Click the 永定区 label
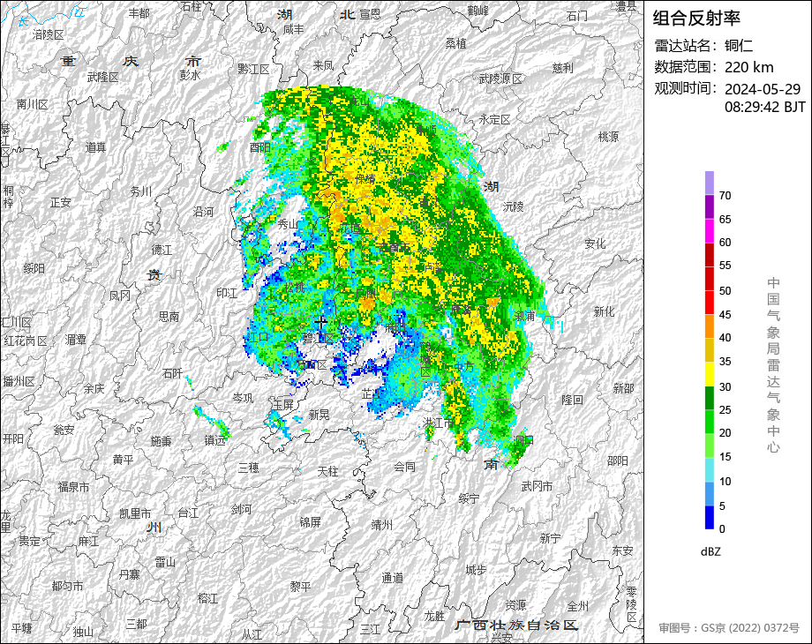 (x=494, y=120)
